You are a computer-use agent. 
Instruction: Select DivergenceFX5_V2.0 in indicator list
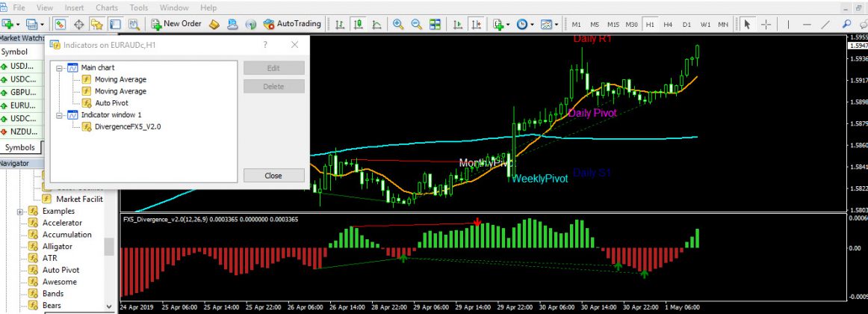128,127
